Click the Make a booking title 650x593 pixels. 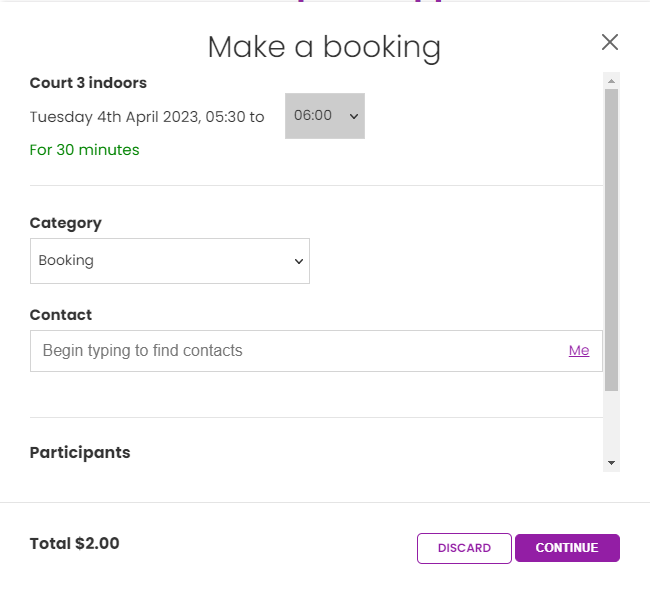coord(324,48)
